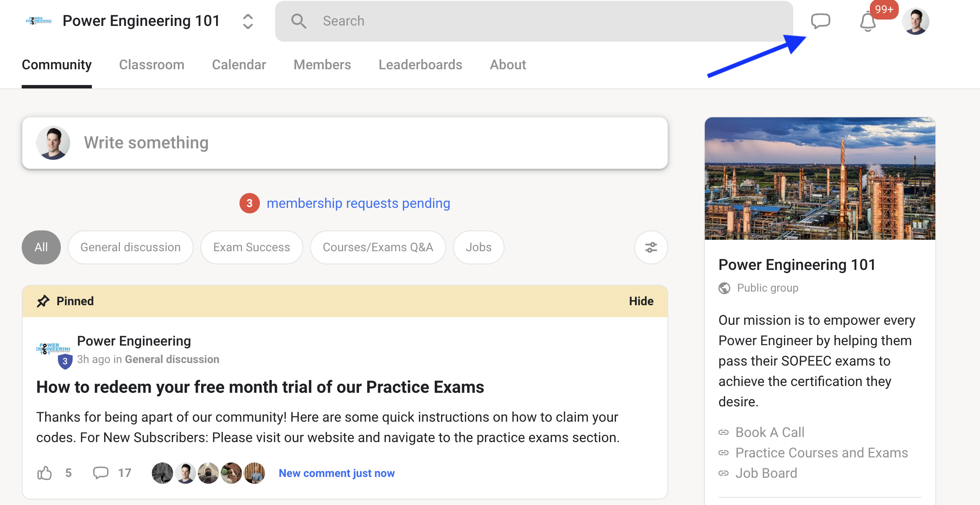
Task: Hide the pinned posts section
Action: 641,301
